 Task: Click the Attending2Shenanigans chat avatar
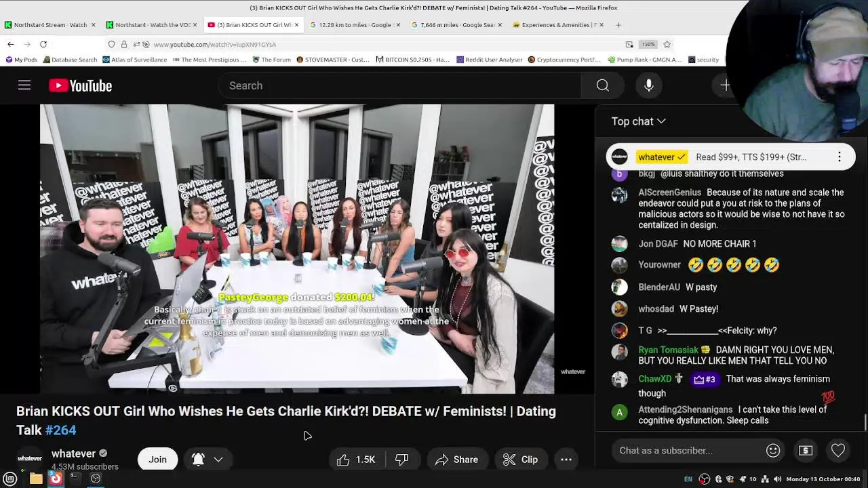click(619, 412)
